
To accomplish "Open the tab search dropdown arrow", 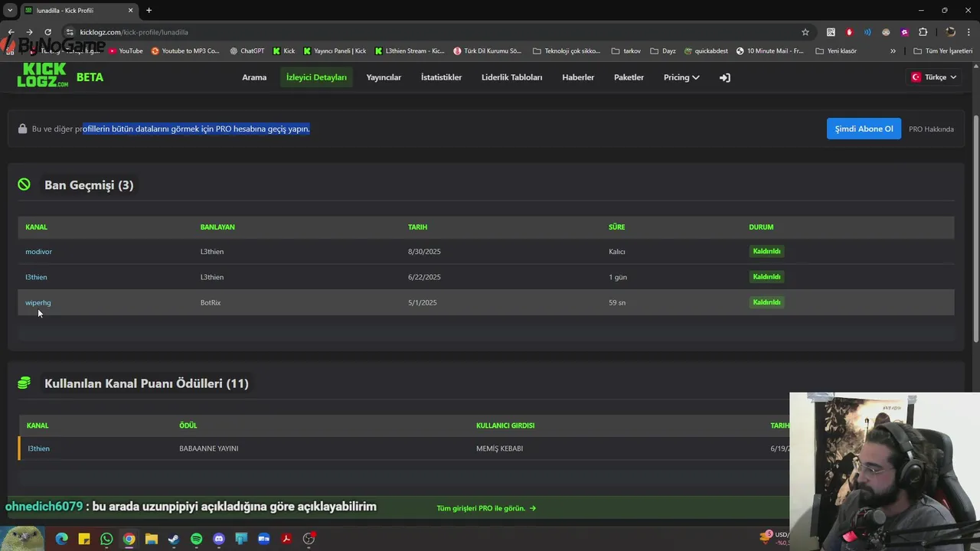I will (10, 10).
